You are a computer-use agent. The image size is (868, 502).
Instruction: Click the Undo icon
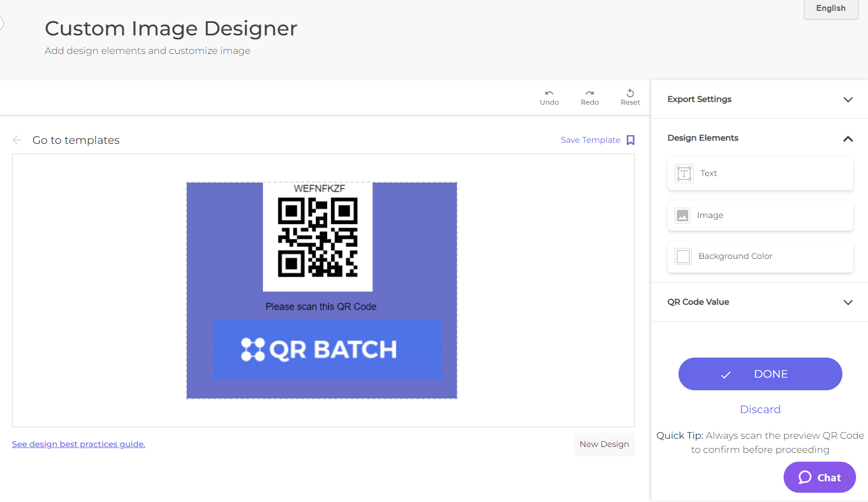549,93
